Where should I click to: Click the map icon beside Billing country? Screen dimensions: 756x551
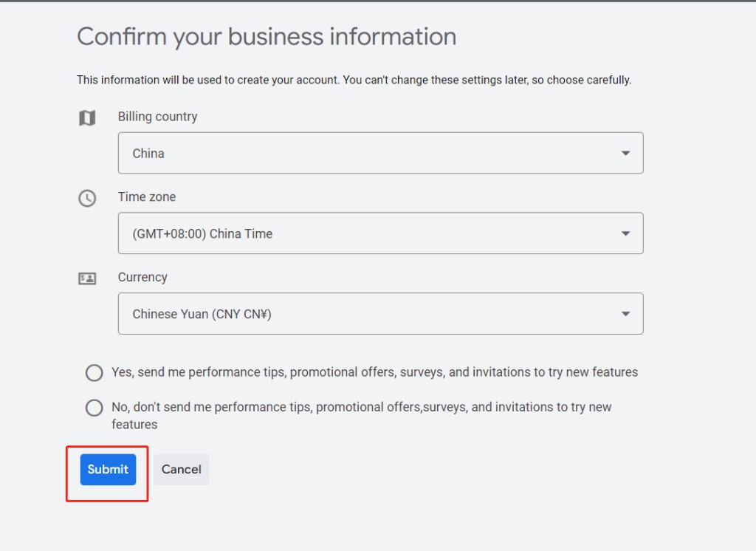[x=87, y=117]
